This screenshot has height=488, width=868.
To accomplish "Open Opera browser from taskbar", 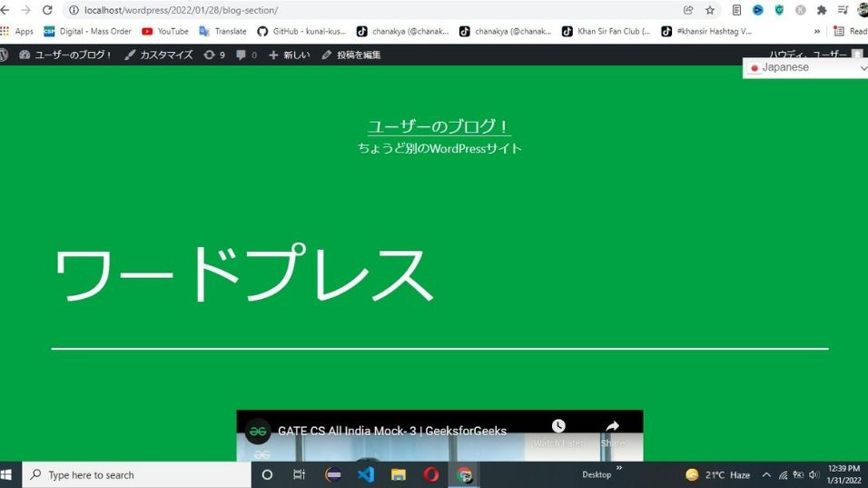I will tap(431, 474).
